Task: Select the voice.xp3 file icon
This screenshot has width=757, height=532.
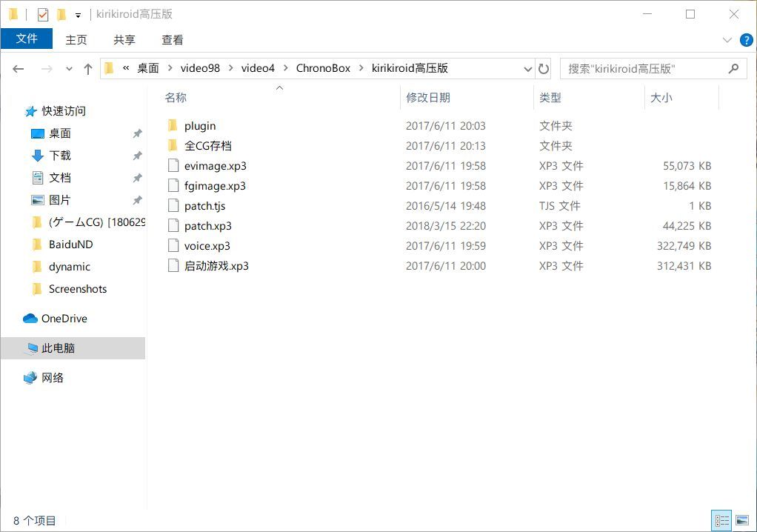Action: [x=173, y=246]
